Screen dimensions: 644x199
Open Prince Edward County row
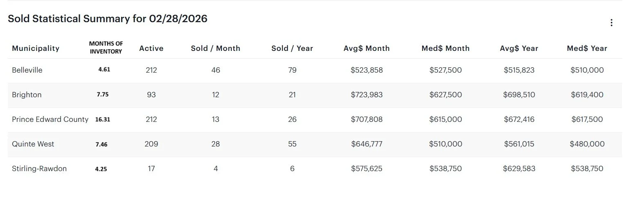tap(50, 119)
